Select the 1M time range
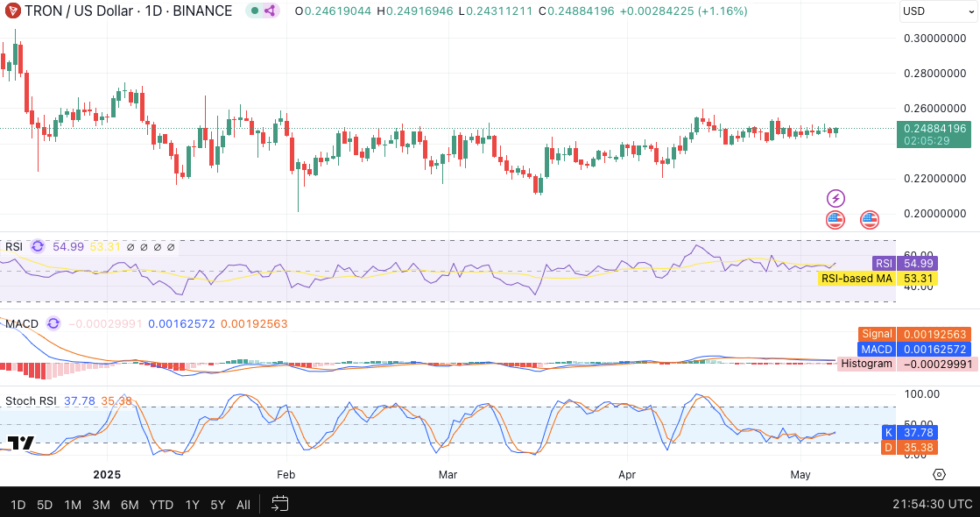The width and height of the screenshot is (980, 517). point(73,505)
